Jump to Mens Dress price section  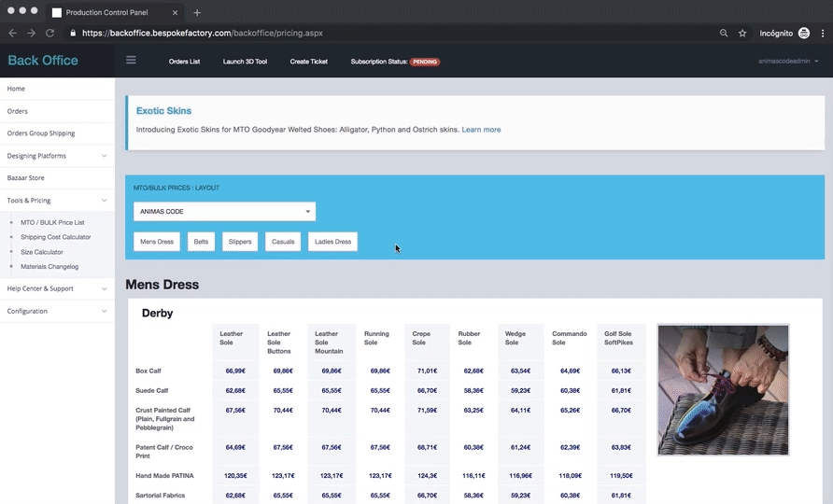click(x=157, y=242)
